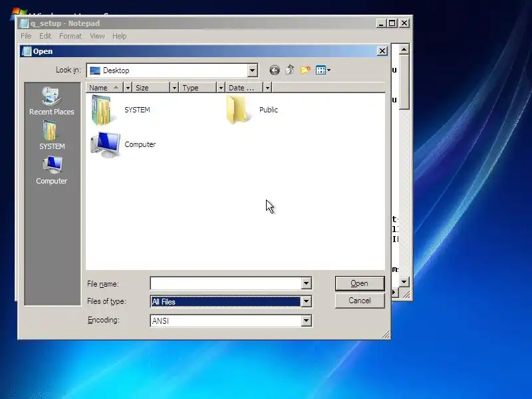Create a new folder
This screenshot has height=399, width=532.
(305, 70)
